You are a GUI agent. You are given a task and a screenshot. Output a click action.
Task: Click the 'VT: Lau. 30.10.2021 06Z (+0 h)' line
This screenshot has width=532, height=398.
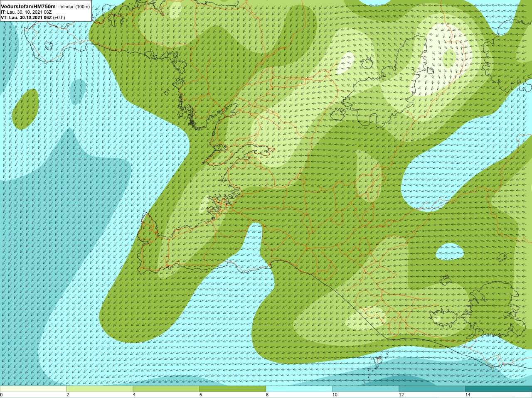33,17
